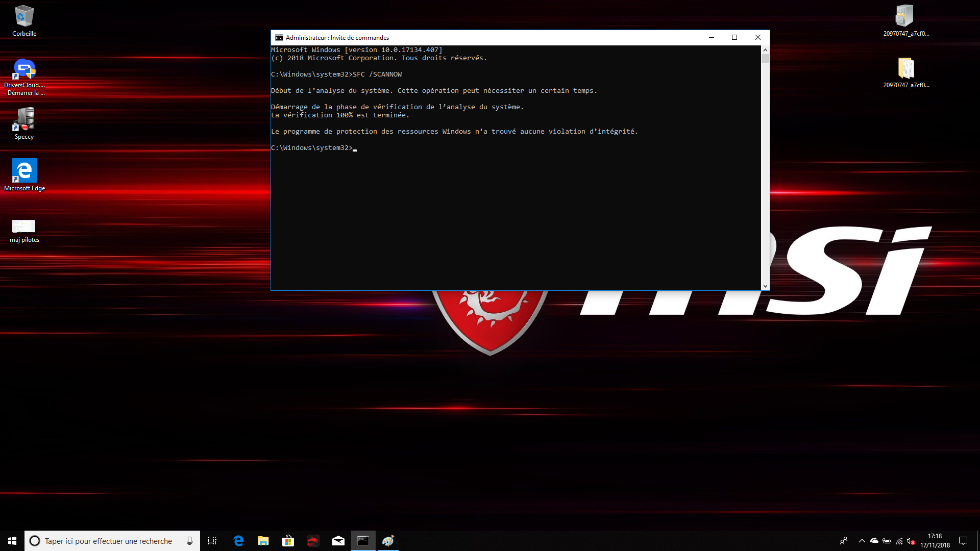
Task: Open the Windows Start menu
Action: [12, 541]
